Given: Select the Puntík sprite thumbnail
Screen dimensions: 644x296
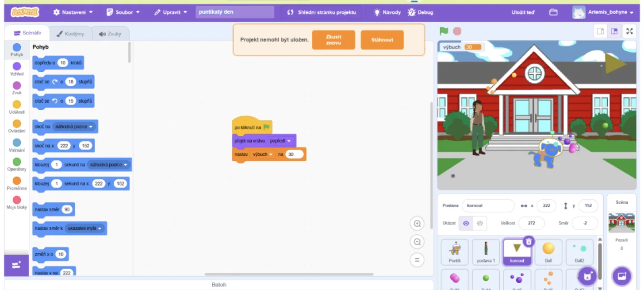Looking at the screenshot, I should point(454,252).
